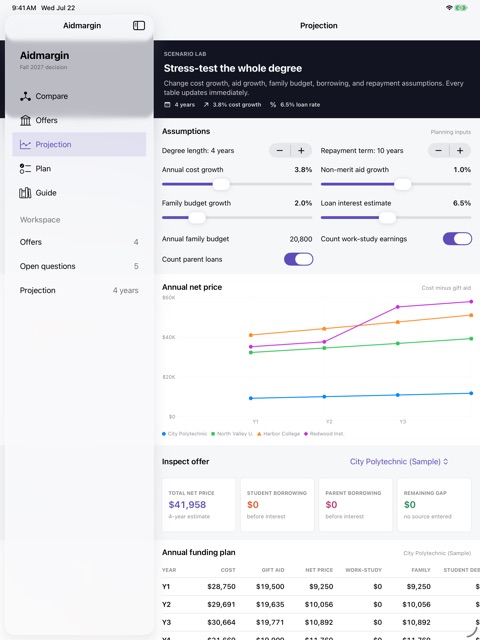
Task: Click the Redwood Inst. legend entry
Action: pyautogui.click(x=324, y=434)
